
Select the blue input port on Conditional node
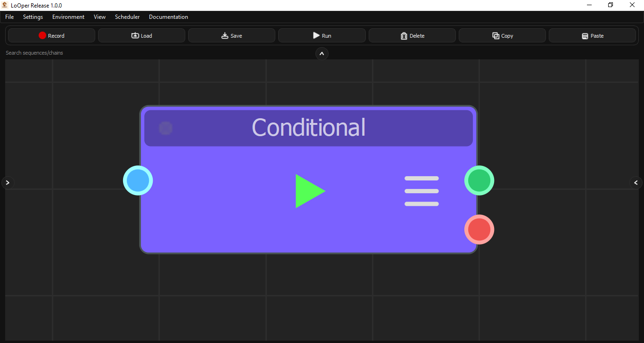pyautogui.click(x=138, y=180)
